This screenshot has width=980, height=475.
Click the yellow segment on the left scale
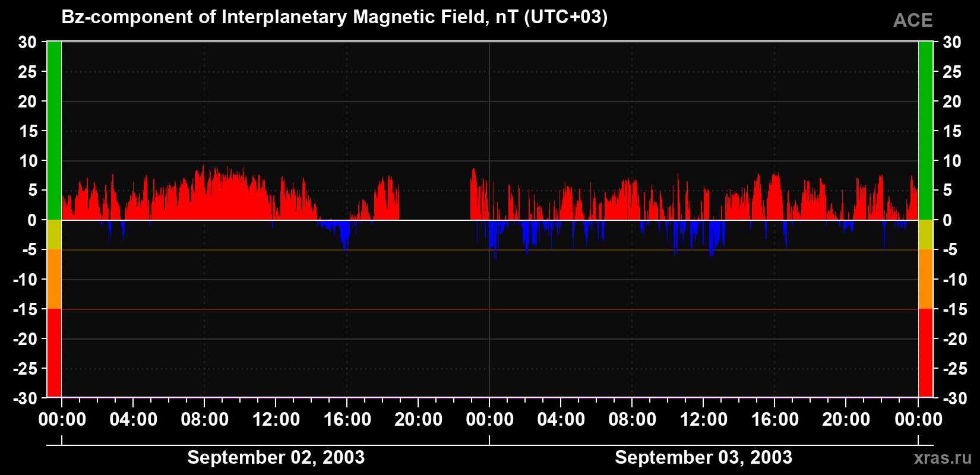(54, 235)
